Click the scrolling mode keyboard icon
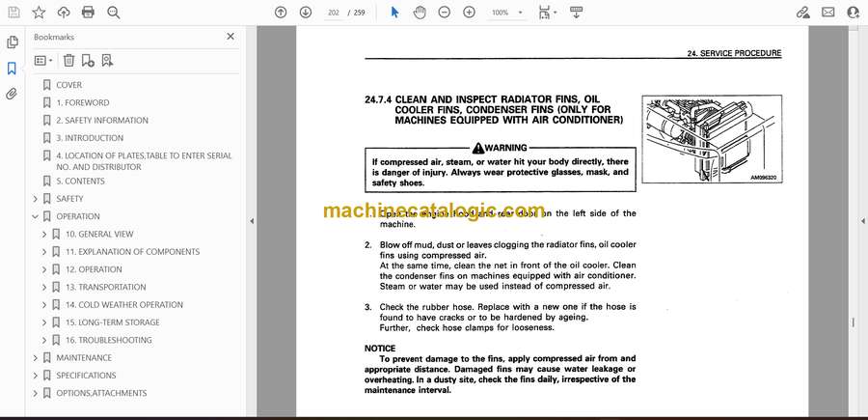 576,13
